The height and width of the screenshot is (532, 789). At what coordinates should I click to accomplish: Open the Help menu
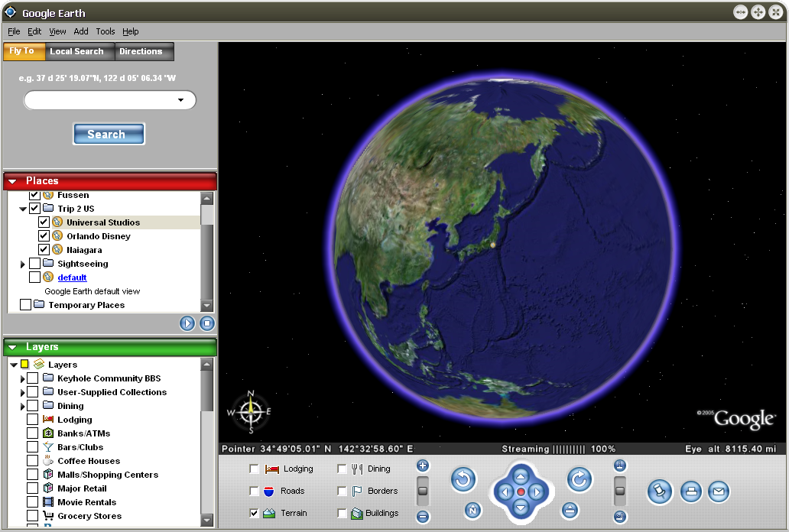[130, 31]
